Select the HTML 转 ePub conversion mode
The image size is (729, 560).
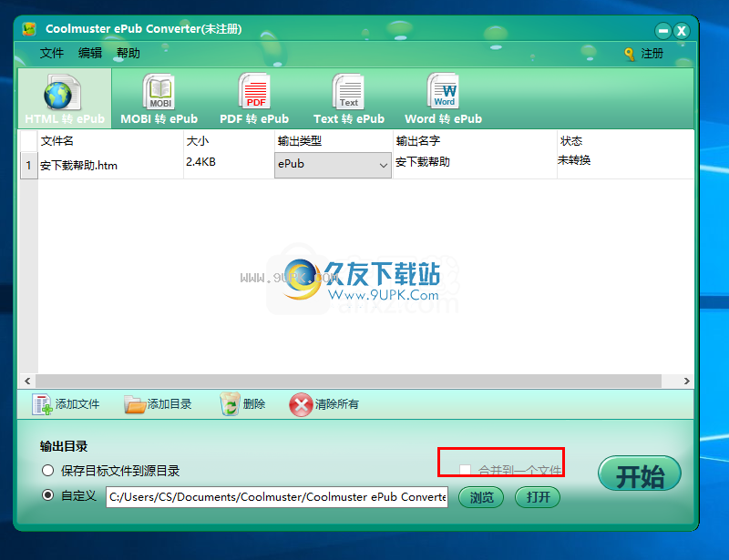tap(65, 98)
